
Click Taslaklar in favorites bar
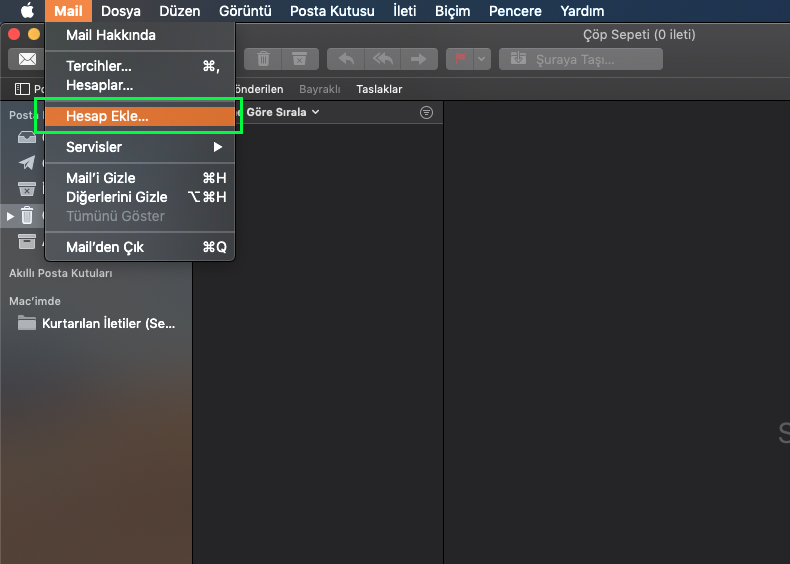pos(379,89)
